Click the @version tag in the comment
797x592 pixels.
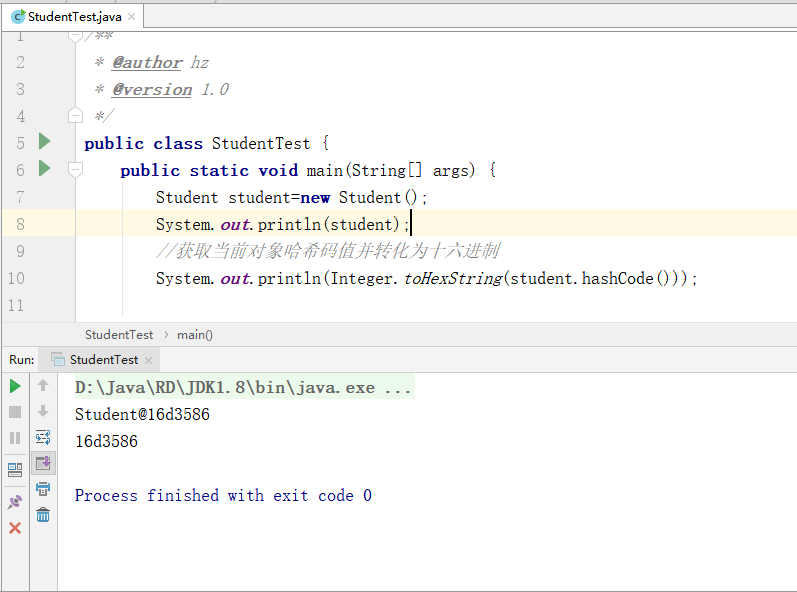tap(152, 89)
